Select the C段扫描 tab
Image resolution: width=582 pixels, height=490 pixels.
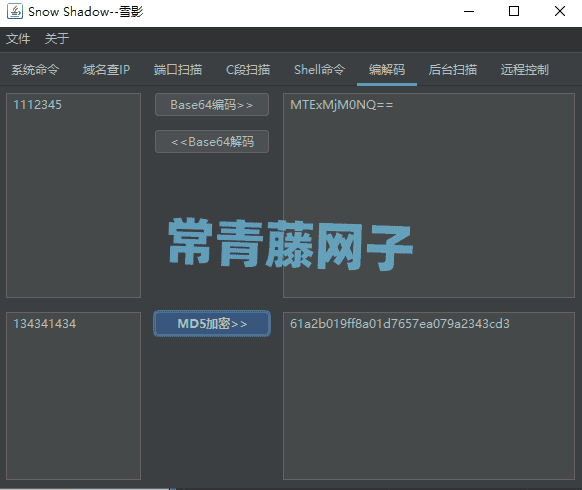click(x=248, y=70)
